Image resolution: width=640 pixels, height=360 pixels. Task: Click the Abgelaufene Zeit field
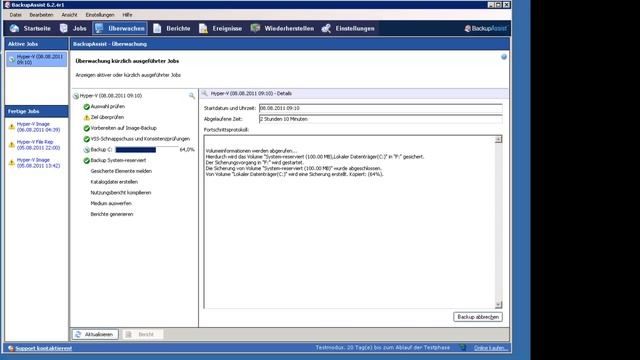pyautogui.click(x=380, y=119)
